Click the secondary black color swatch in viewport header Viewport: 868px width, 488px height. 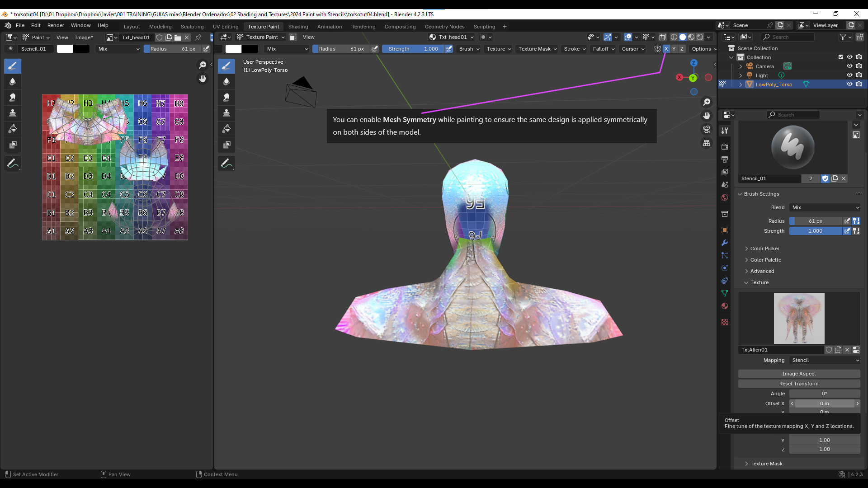coord(250,49)
